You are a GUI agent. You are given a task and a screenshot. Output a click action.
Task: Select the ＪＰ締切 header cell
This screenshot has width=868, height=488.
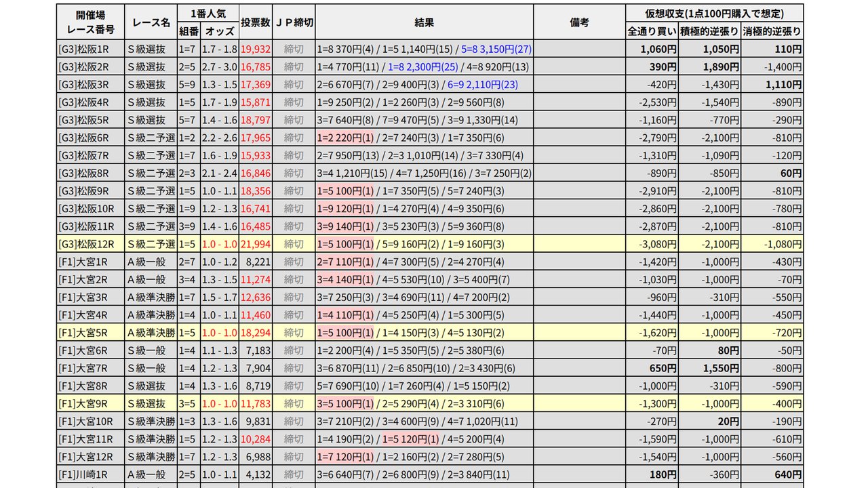point(294,22)
